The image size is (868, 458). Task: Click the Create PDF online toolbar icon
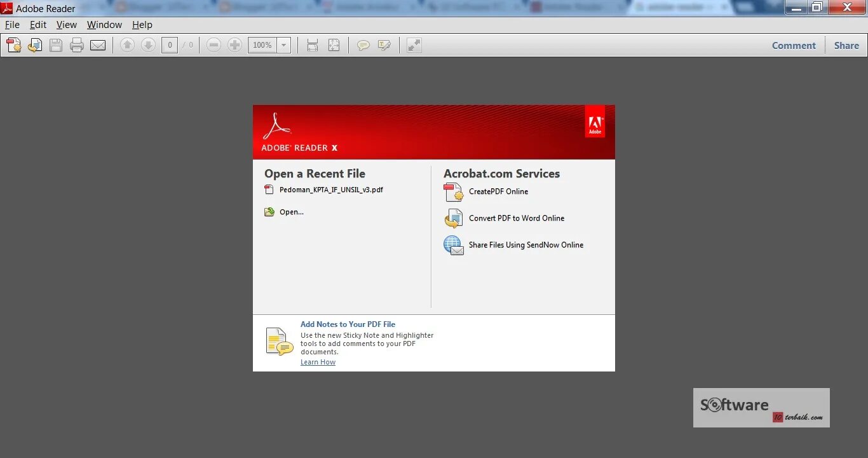point(14,45)
